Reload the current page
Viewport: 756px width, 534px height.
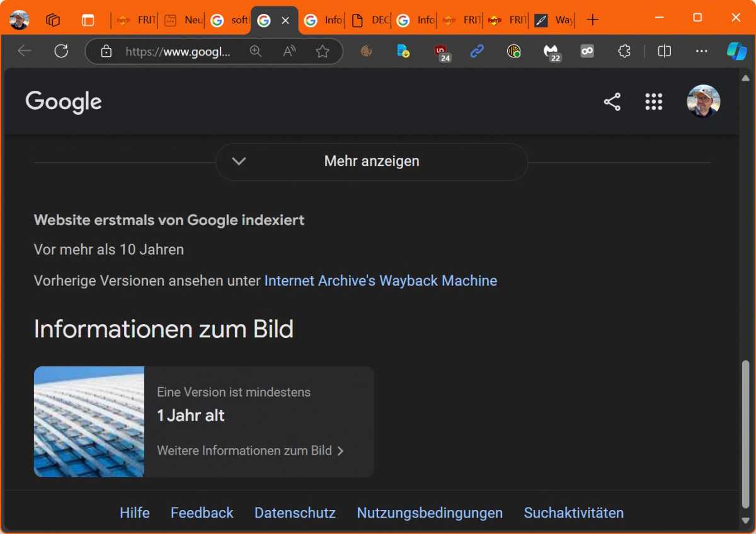click(x=61, y=51)
